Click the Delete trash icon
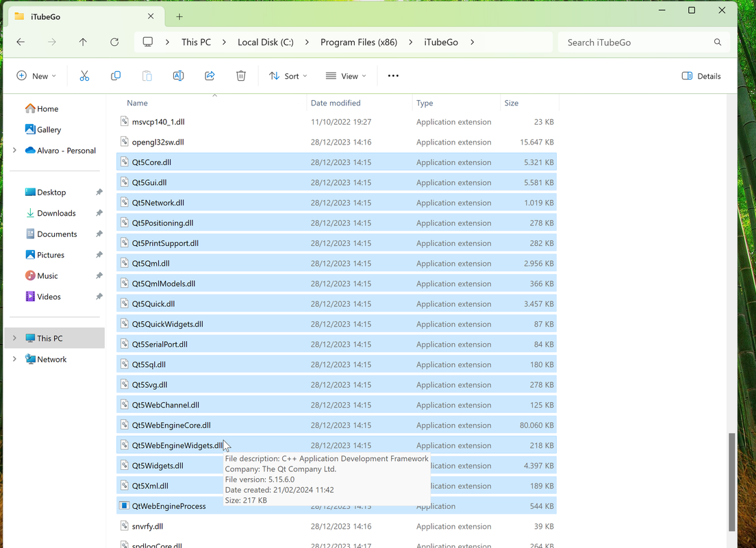The height and width of the screenshot is (548, 756). coord(241,76)
